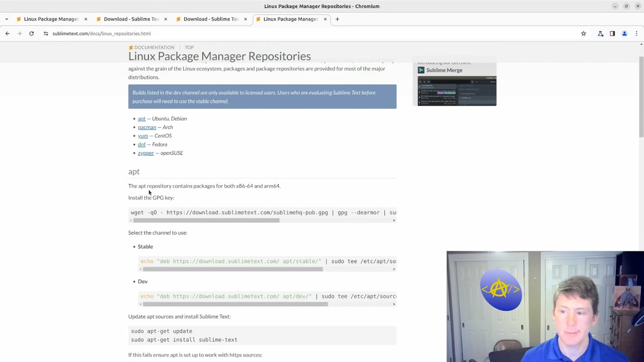Click right scroll arrow of wget code block
The image size is (644, 362).
click(x=394, y=220)
